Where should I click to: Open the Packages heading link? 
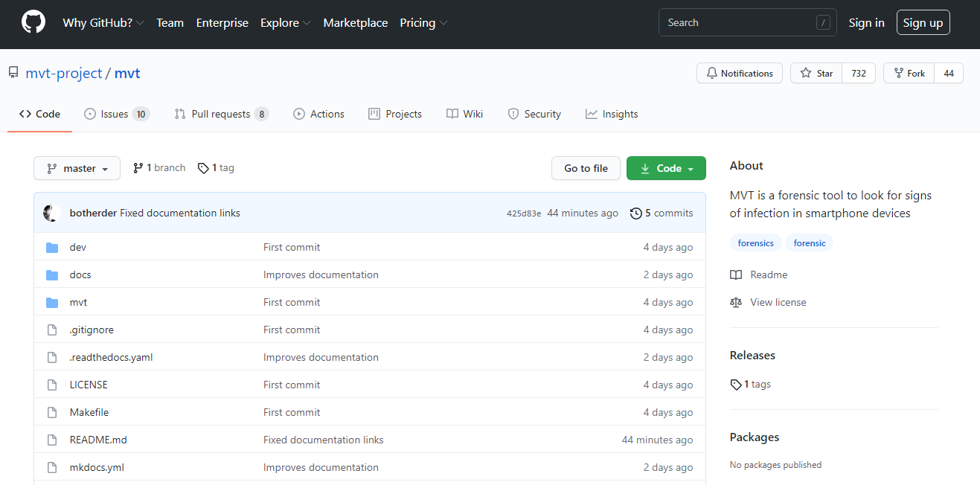(755, 437)
